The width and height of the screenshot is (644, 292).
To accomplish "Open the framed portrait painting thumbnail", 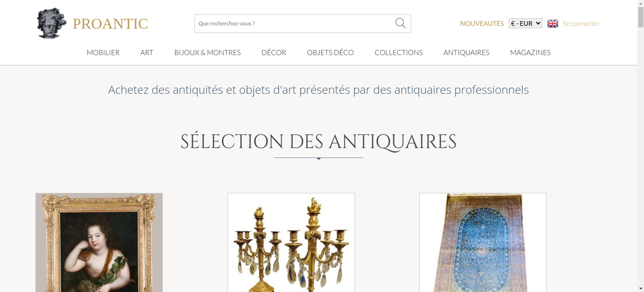I will coord(99,242).
